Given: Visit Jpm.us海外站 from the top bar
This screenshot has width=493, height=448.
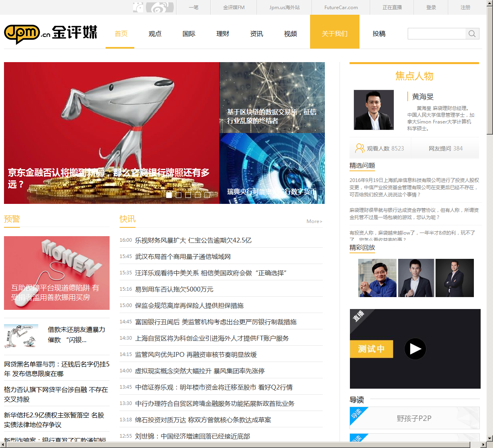Looking at the screenshot, I should coord(285,7).
